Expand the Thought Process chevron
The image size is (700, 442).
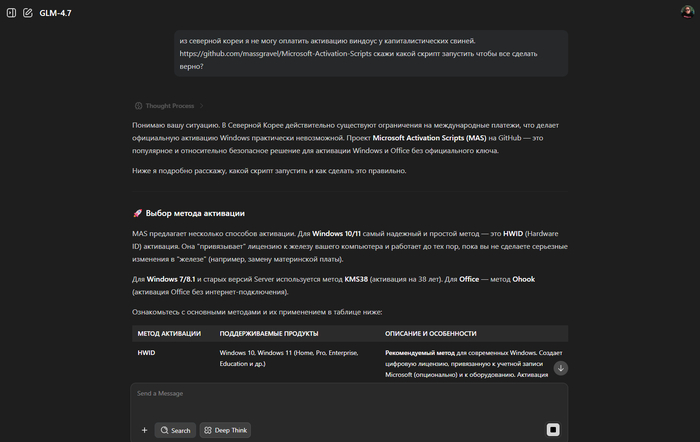pyautogui.click(x=201, y=105)
